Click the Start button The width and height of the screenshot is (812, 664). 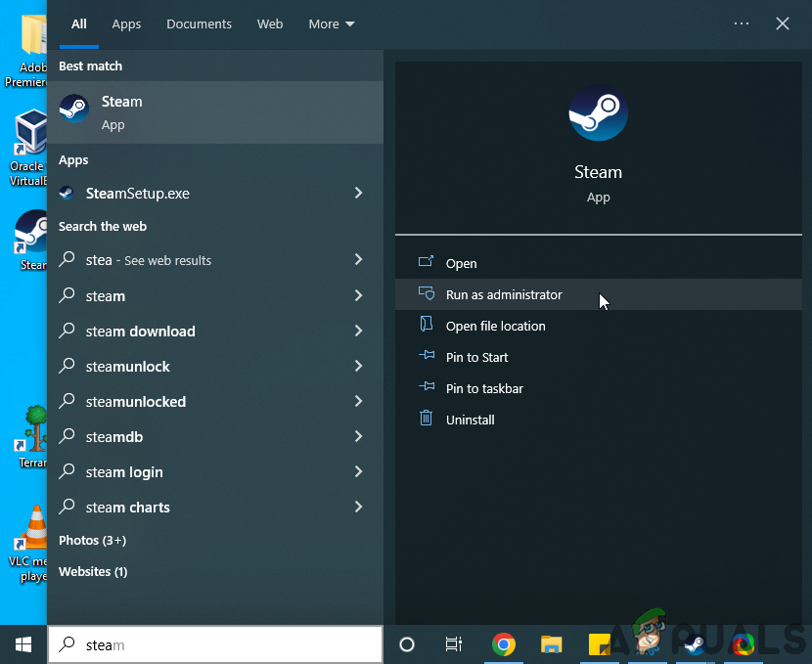(x=22, y=644)
